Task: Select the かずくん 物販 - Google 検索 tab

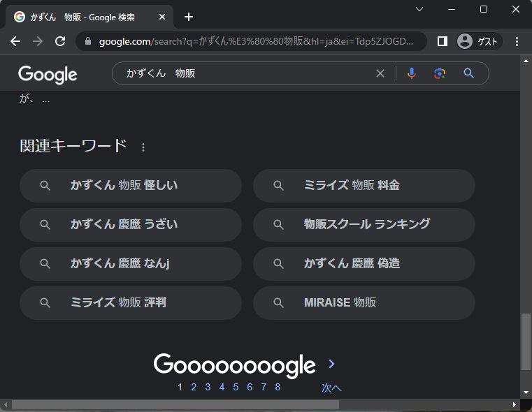Action: tap(89, 17)
